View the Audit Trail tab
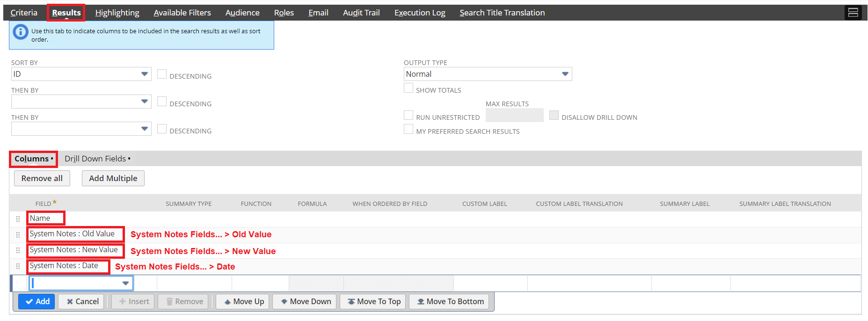868x321 pixels. [361, 13]
